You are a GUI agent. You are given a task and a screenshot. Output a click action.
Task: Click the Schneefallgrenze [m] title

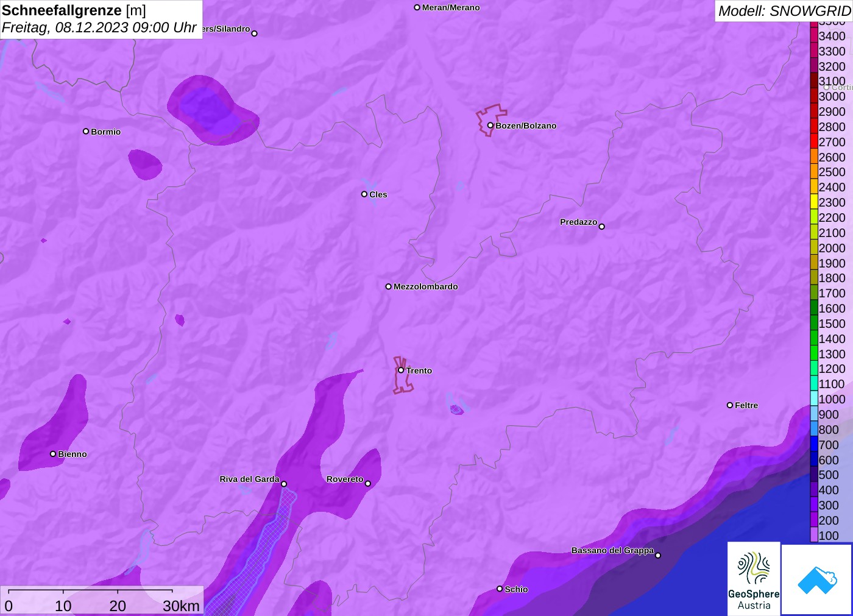[74, 10]
